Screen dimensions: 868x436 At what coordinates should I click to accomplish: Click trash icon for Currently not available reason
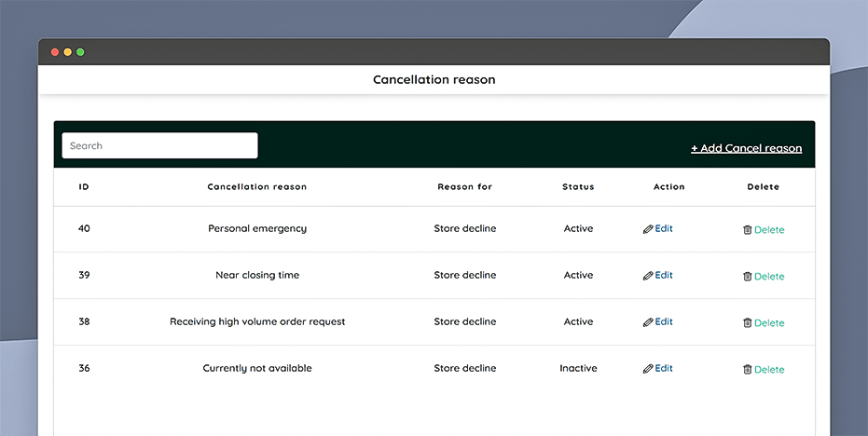pos(748,369)
